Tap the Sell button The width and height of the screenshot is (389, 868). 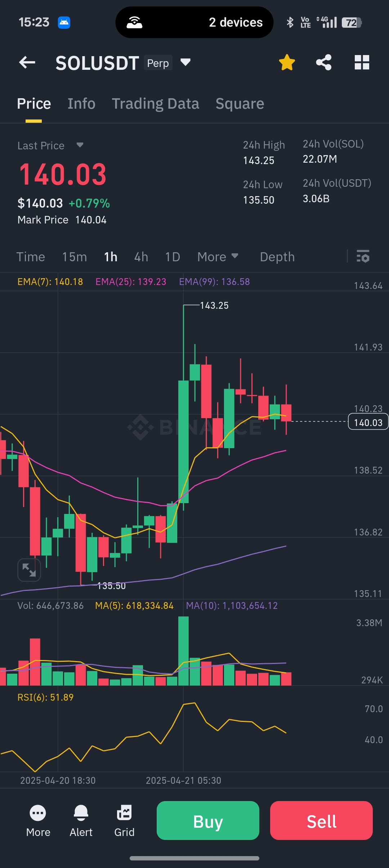pos(321,820)
